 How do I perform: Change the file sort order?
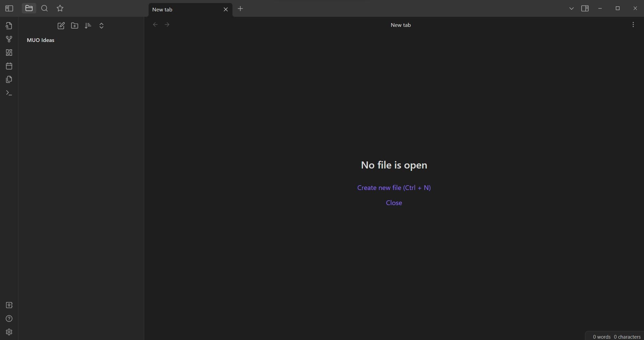click(88, 26)
